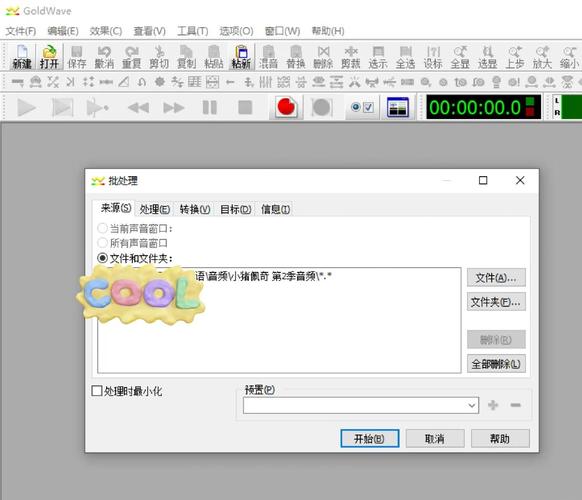Click the 重复 (Redo) toolbar icon
Image resolution: width=582 pixels, height=500 pixels.
pos(131,56)
